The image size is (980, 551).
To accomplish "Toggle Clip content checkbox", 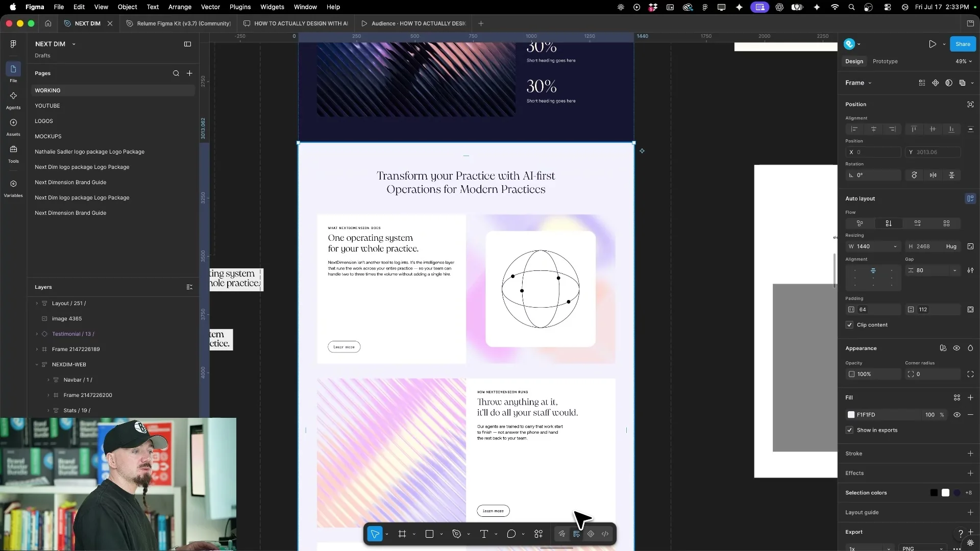I will (849, 325).
